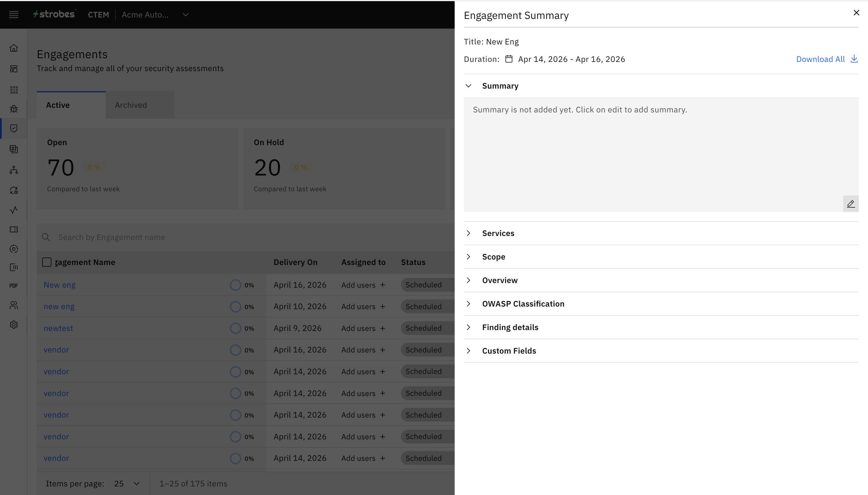The height and width of the screenshot is (495, 868).
Task: Click the Download All icon
Action: pos(854,59)
